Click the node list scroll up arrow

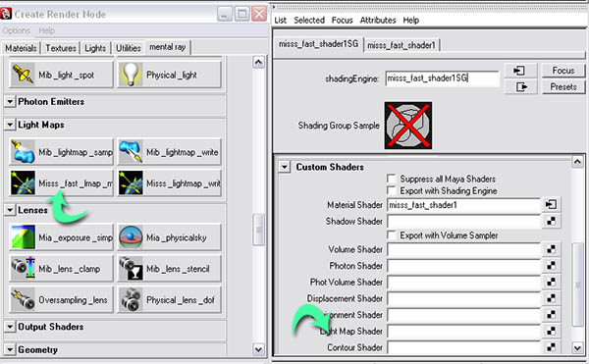(258, 62)
